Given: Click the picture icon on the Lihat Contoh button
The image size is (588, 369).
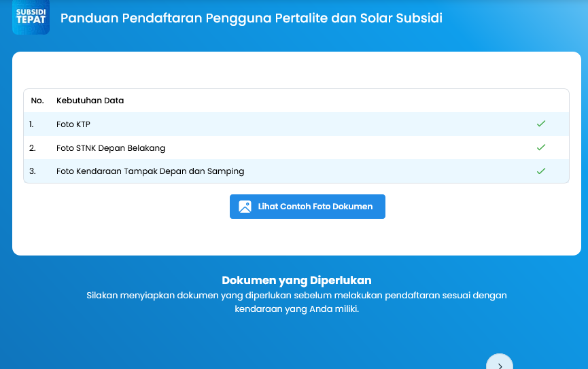Looking at the screenshot, I should pos(245,207).
